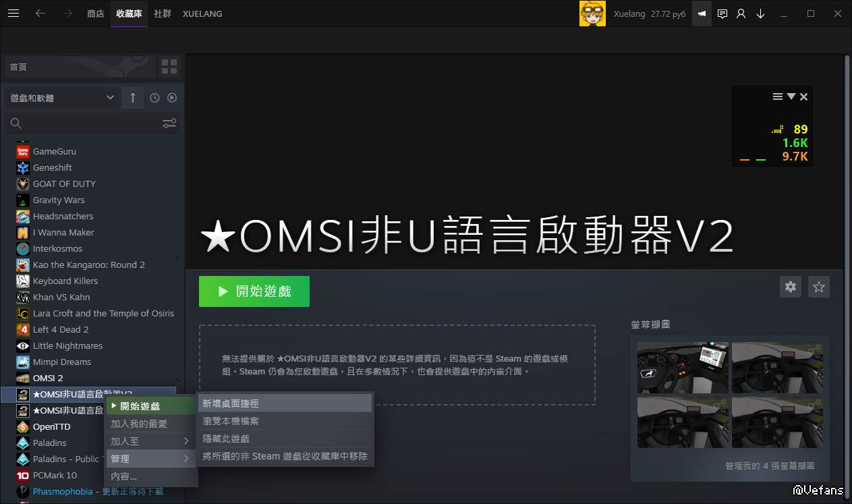Image resolution: width=852 pixels, height=504 pixels.
Task: Remove non-Steam game from library option
Action: pos(285,456)
